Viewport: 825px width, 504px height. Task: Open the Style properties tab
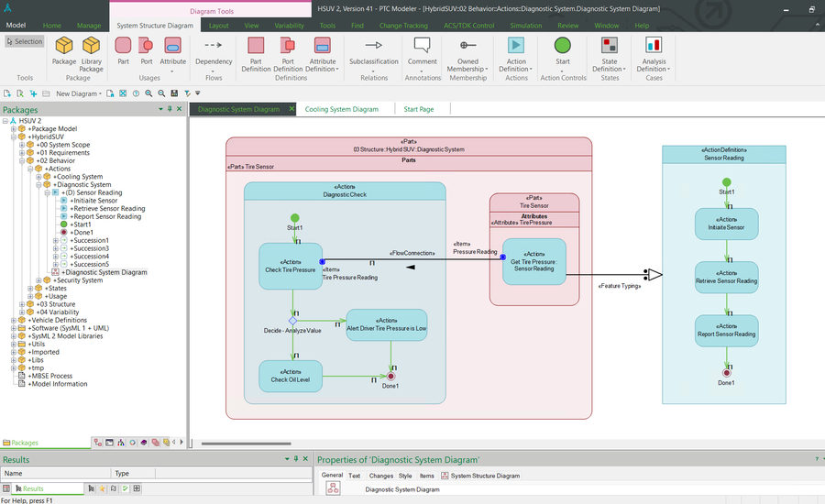(x=404, y=476)
